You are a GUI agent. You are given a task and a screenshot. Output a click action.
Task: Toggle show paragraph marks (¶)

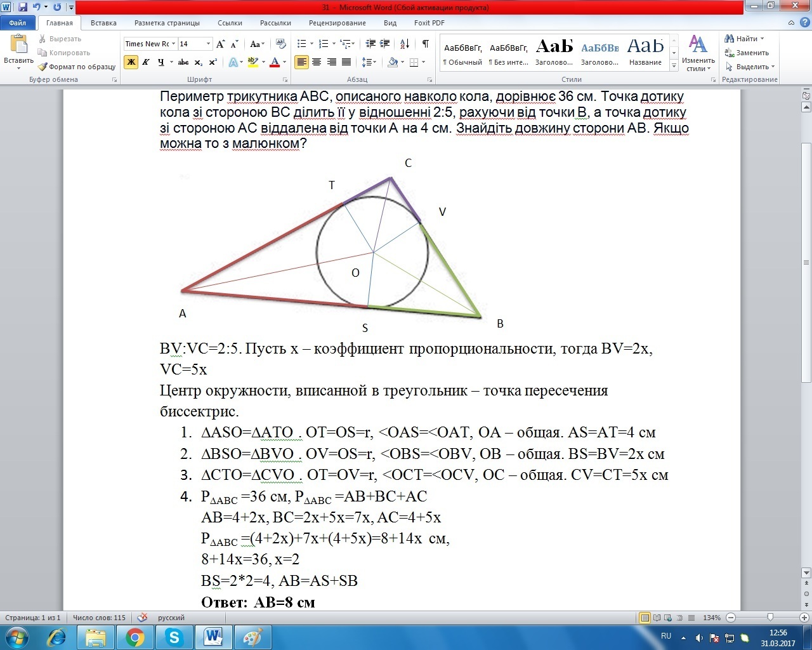[x=425, y=44]
